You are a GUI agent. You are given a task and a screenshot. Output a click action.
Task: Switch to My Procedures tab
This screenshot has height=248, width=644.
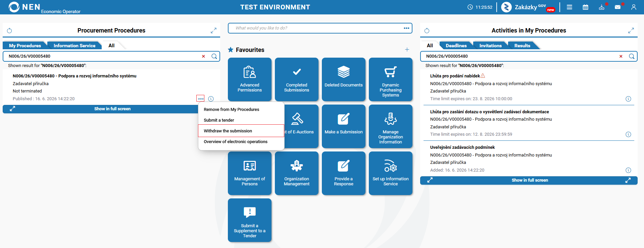point(25,46)
